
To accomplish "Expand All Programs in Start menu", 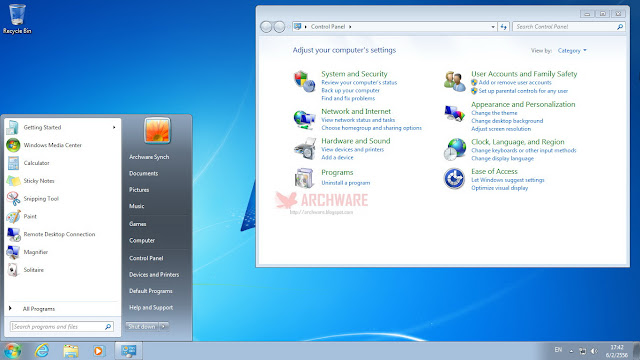I will (39, 309).
